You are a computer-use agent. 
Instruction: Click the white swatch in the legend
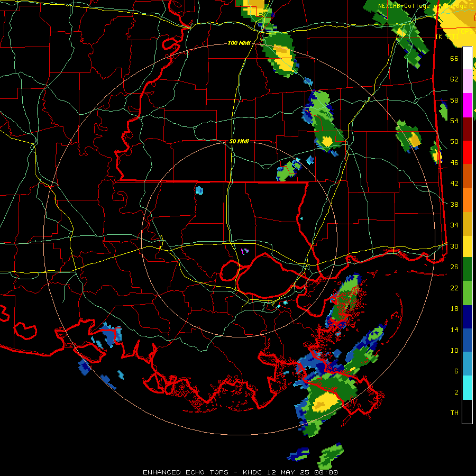467,58
